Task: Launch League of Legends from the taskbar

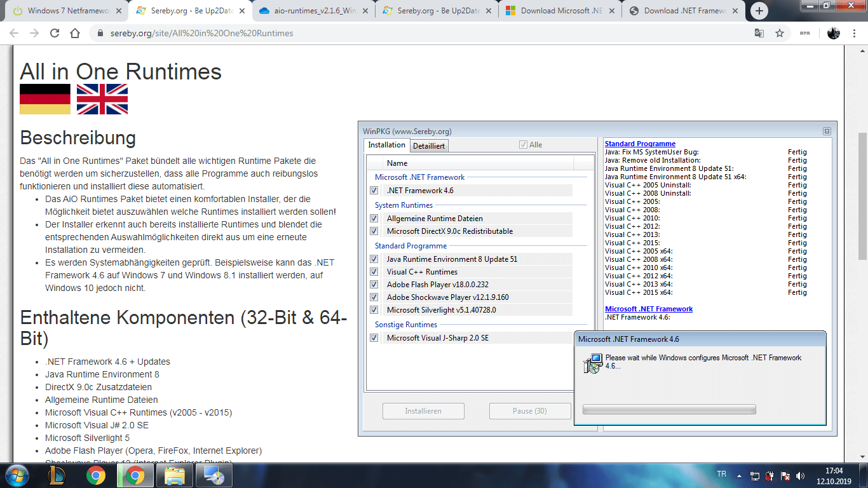Action: (57, 475)
